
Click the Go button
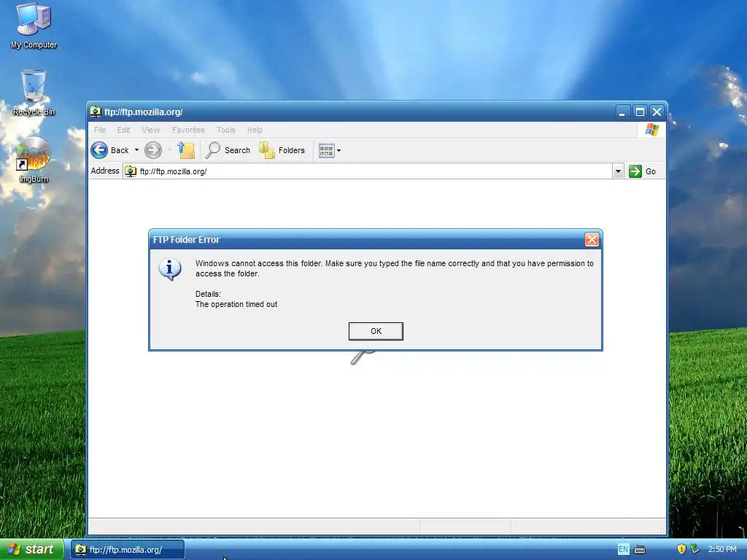tap(642, 171)
